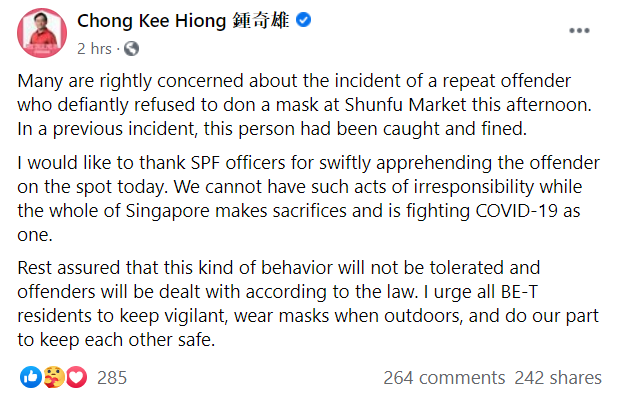Open Chong Kee Hiong's profile picture

point(38,32)
